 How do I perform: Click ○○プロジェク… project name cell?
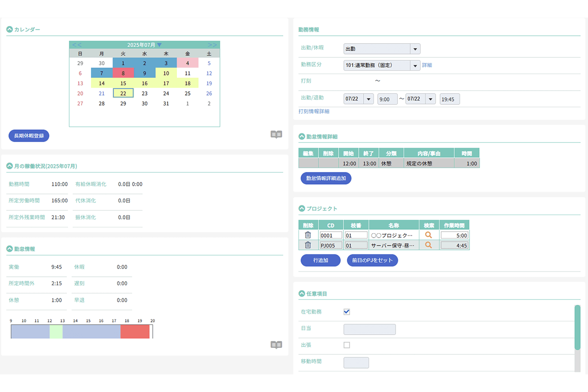pos(393,235)
